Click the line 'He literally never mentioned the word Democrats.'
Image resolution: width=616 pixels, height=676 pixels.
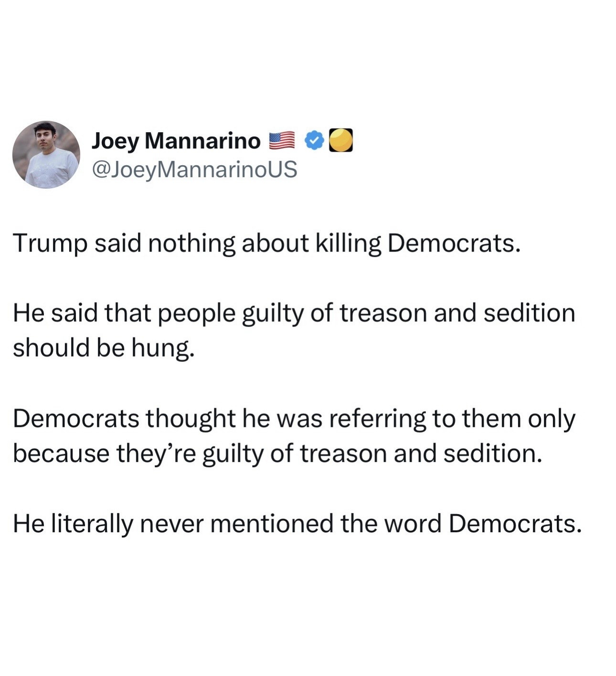point(297,524)
